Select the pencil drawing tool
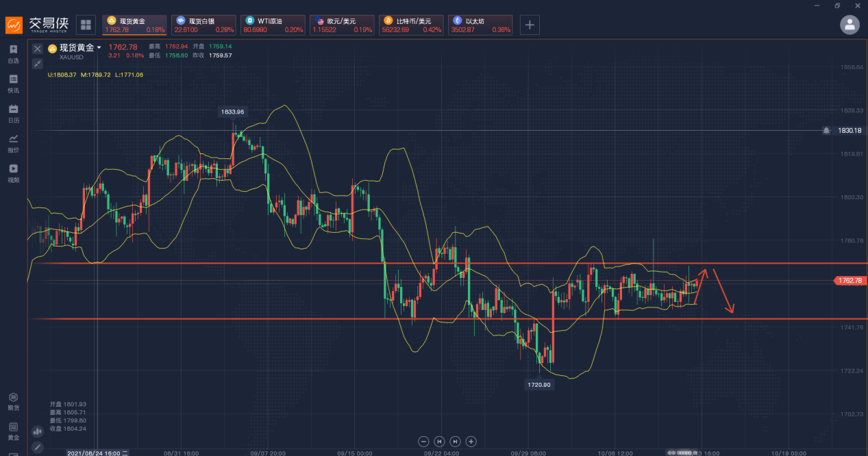Viewport: 868px width, 456px height. click(x=38, y=447)
